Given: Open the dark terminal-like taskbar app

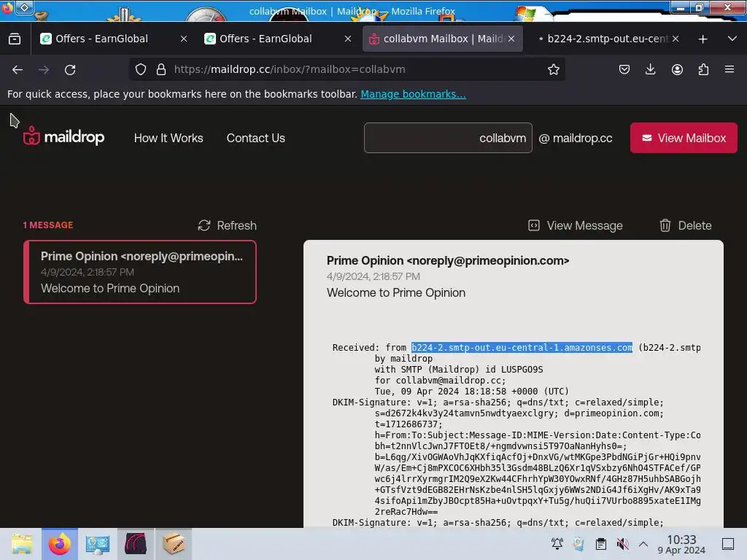Looking at the screenshot, I should tap(136, 544).
